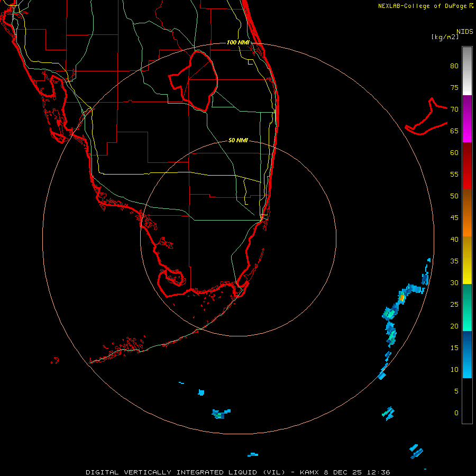Click inside the Lake Okeechobee outline
This screenshot has height=476, width=476.
tap(199, 82)
